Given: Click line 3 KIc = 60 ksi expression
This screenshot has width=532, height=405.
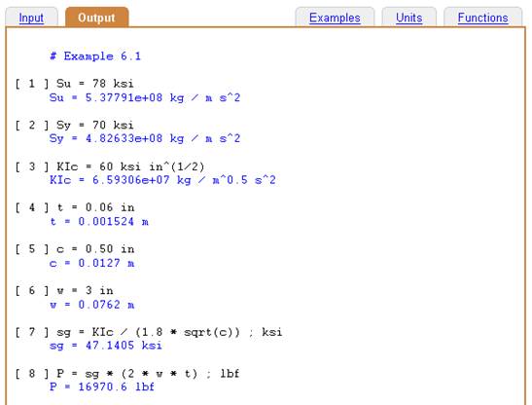Looking at the screenshot, I should (x=130, y=166).
